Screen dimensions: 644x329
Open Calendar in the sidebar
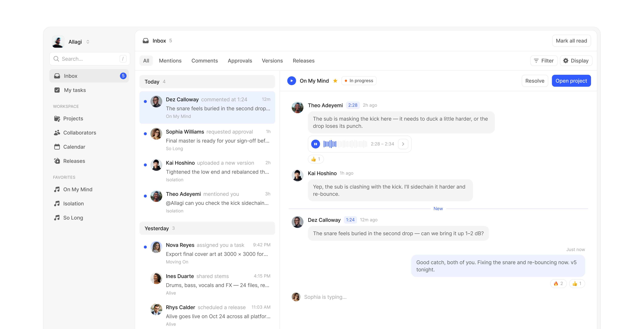click(x=89, y=147)
